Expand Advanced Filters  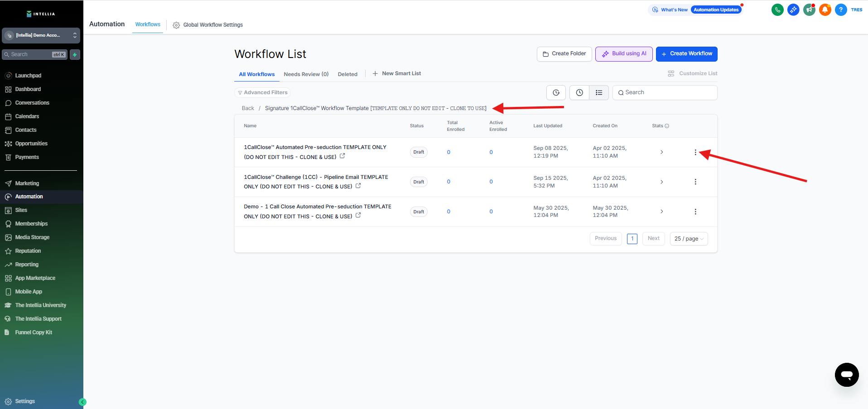pos(263,92)
